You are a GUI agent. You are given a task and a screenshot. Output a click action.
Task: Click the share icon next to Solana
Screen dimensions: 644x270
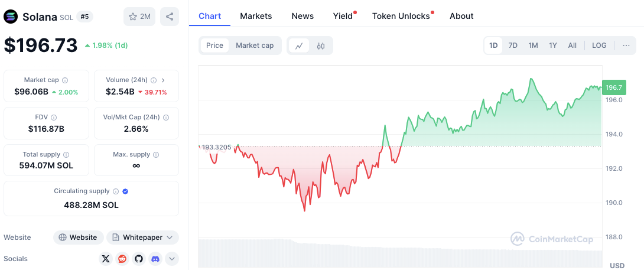click(170, 17)
